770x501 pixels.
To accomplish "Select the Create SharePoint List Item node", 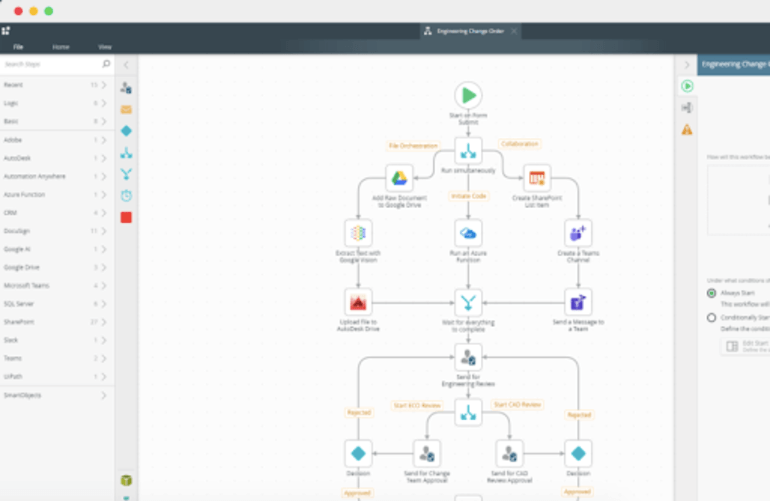I will (x=537, y=178).
